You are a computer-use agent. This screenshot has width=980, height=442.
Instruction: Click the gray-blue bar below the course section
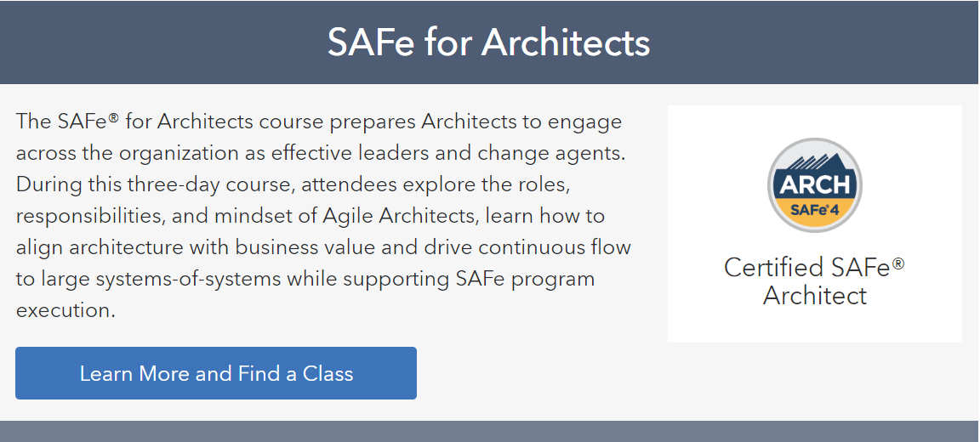click(x=490, y=432)
